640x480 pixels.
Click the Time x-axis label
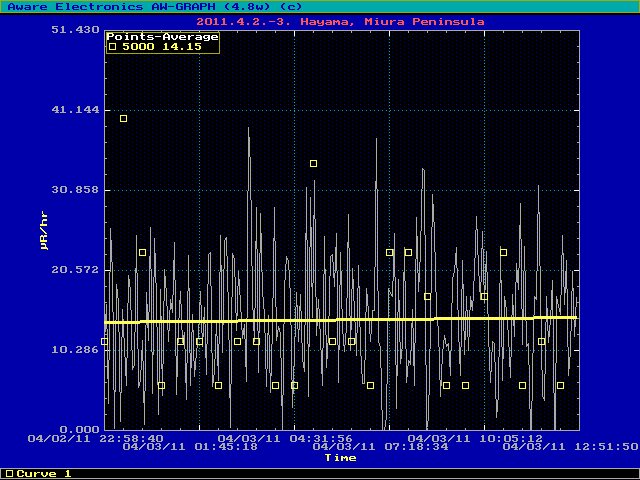(340, 458)
